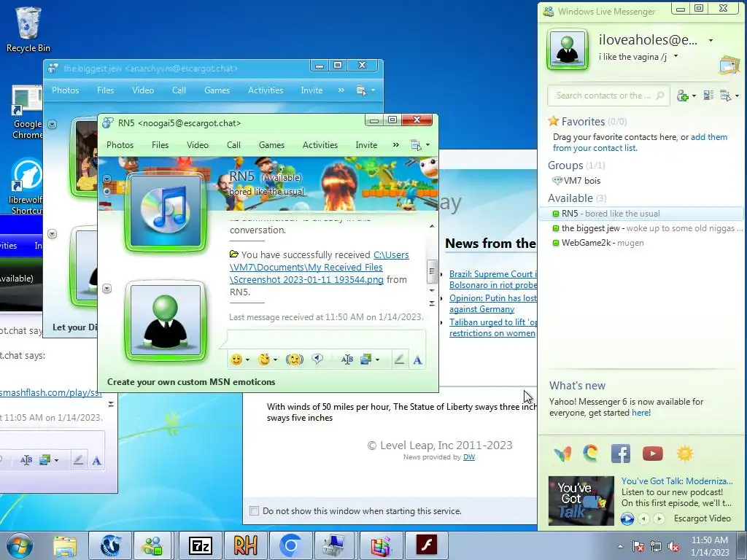Click the handwriting pen icon in RN5 chat
The height and width of the screenshot is (560, 747).
(399, 359)
